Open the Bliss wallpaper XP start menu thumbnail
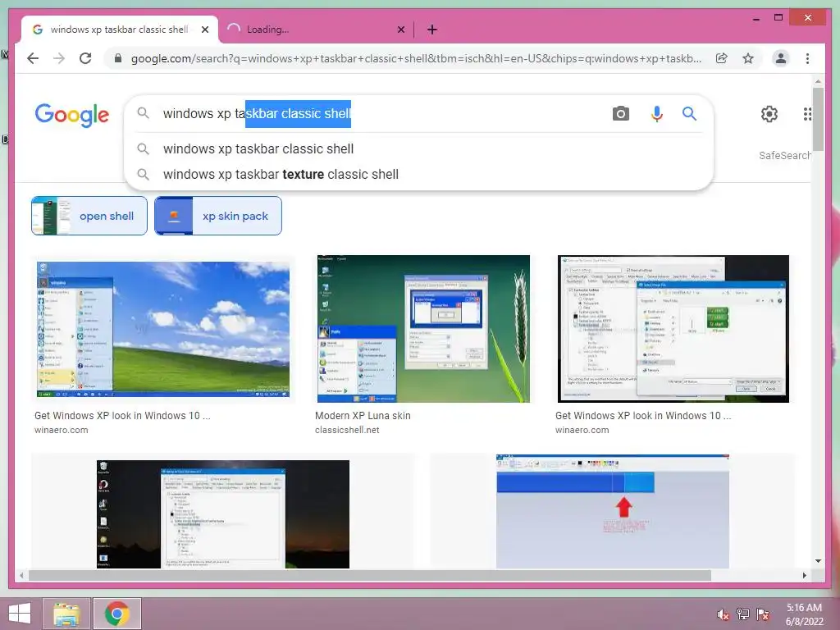The width and height of the screenshot is (840, 630). [x=163, y=329]
